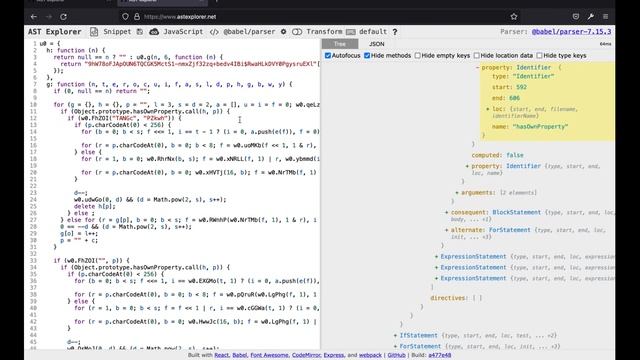The image size is (640, 360).
Task: Open the @babel/parser menu
Action: click(249, 31)
